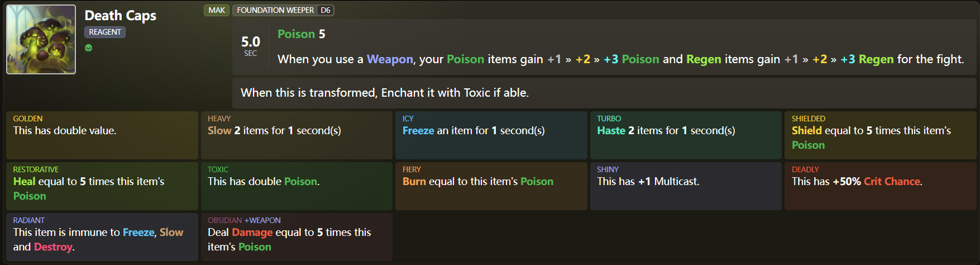Click the D6 badge

326,10
